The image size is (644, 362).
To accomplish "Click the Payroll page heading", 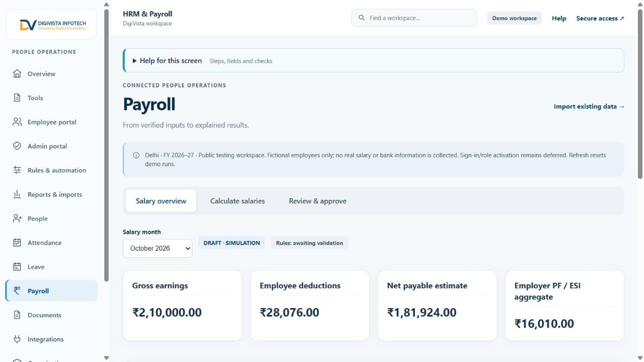I will pyautogui.click(x=149, y=104).
